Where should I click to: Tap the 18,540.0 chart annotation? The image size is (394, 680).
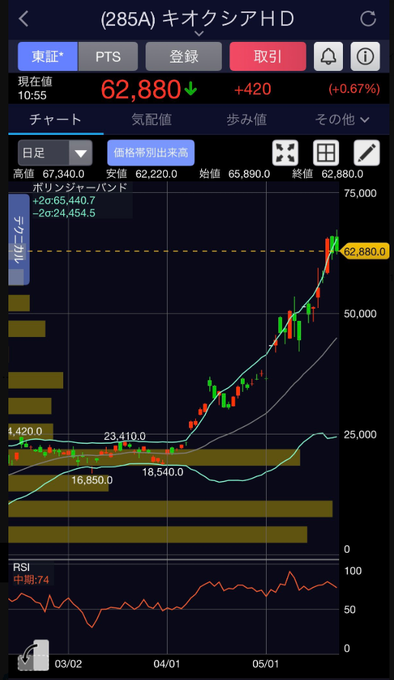pyautogui.click(x=163, y=472)
